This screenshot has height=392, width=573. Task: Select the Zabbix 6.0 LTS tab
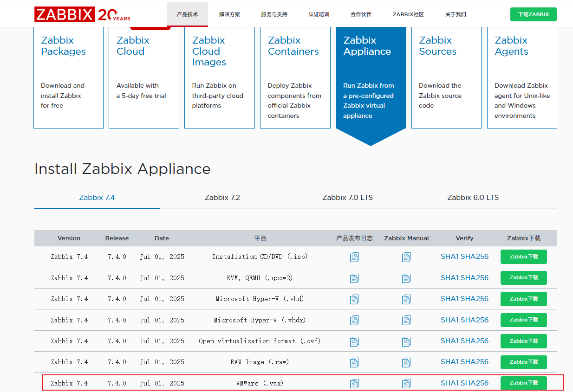tap(473, 198)
